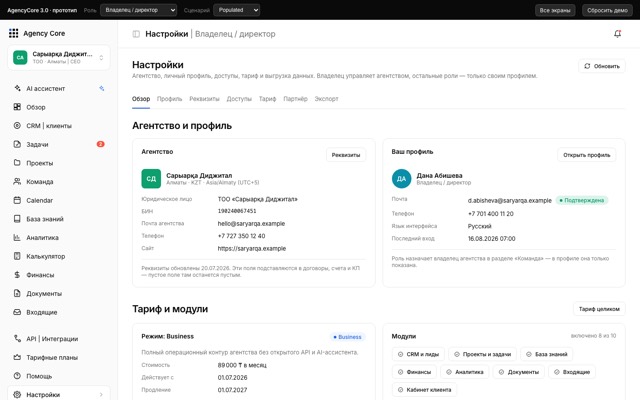The height and width of the screenshot is (400, 640).
Task: Click the Тариф целиком button
Action: coord(599,309)
